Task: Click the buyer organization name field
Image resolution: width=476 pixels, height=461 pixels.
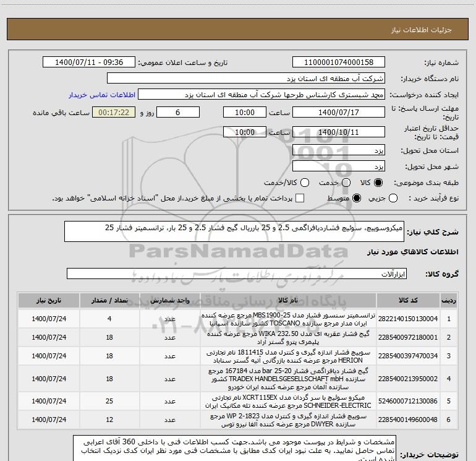Action: [246, 79]
